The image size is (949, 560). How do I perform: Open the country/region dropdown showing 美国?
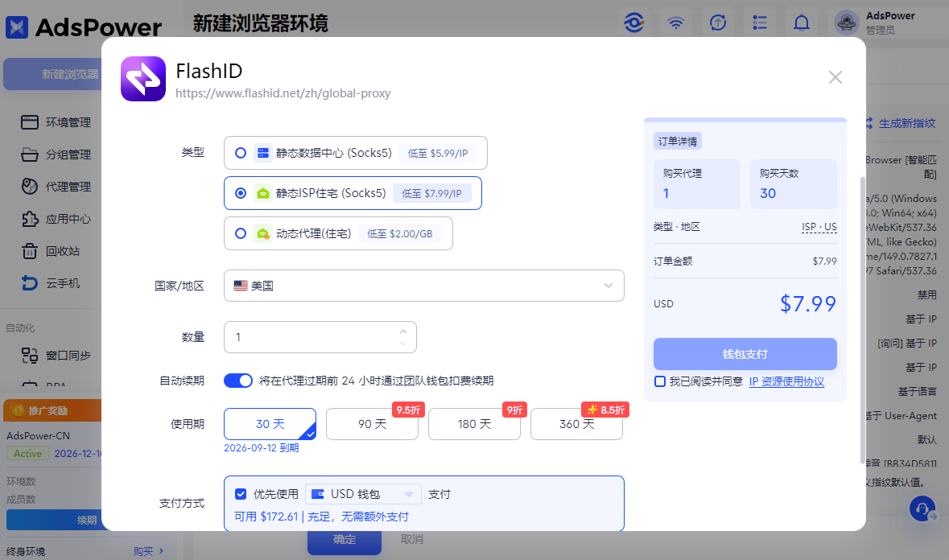coord(423,286)
